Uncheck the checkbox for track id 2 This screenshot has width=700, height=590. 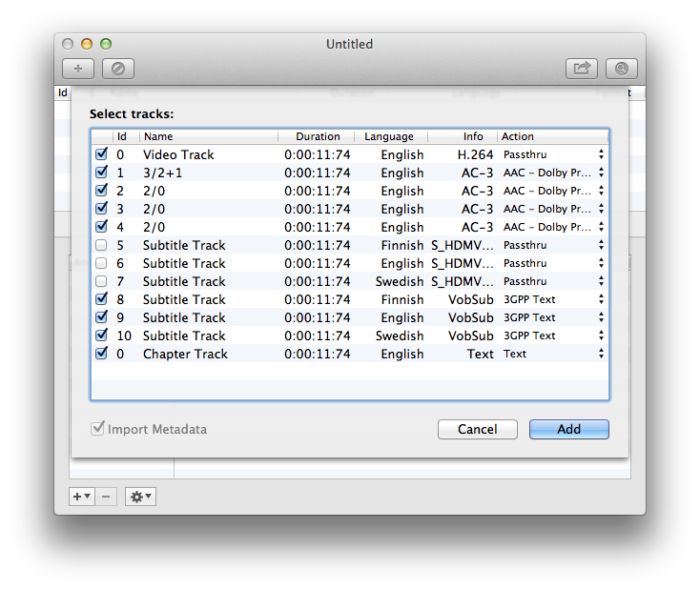[x=101, y=191]
